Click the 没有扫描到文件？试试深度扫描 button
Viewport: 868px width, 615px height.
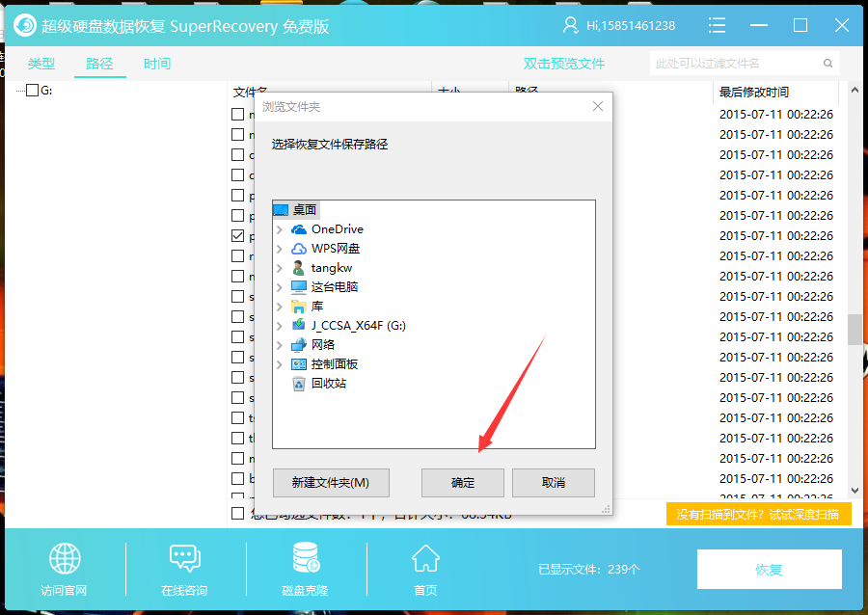click(x=758, y=515)
